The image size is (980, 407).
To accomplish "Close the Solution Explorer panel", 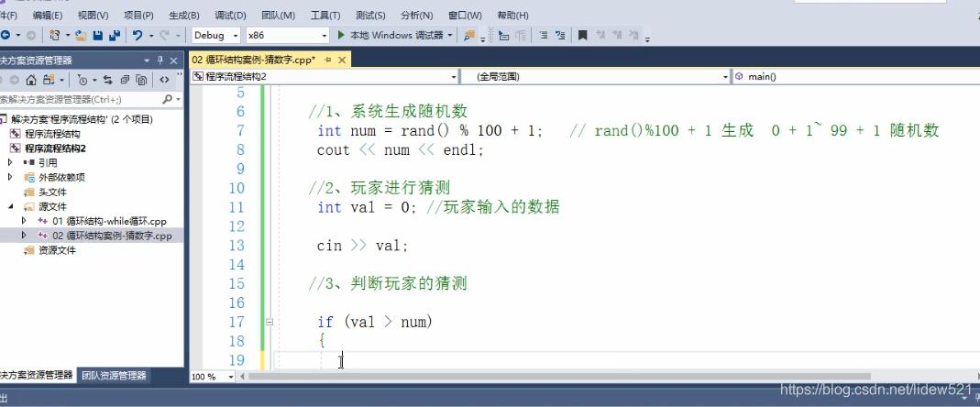I will click(x=174, y=60).
